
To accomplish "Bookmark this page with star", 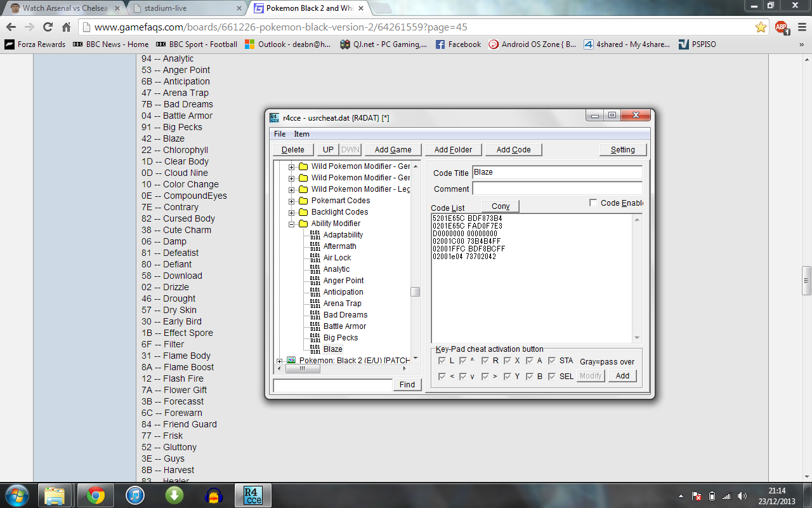I will point(761,27).
